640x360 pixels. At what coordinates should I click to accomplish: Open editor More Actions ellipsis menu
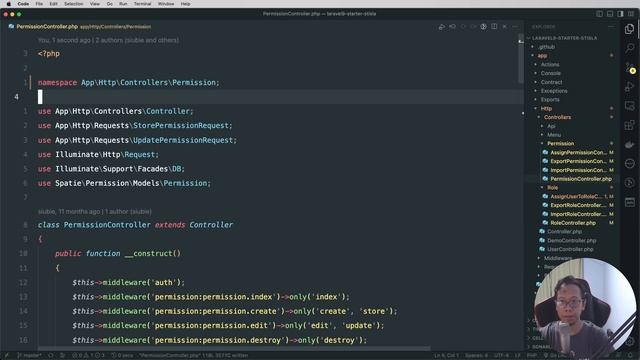click(515, 27)
